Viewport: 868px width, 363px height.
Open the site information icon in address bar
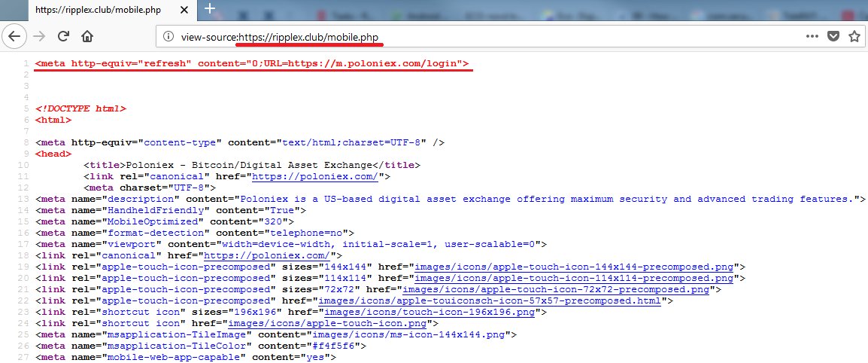[168, 37]
